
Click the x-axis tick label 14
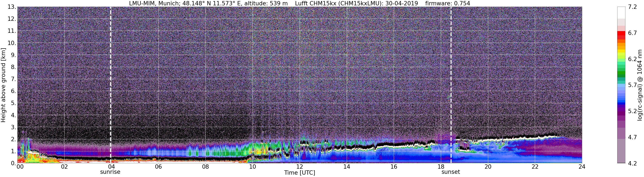pyautogui.click(x=347, y=167)
